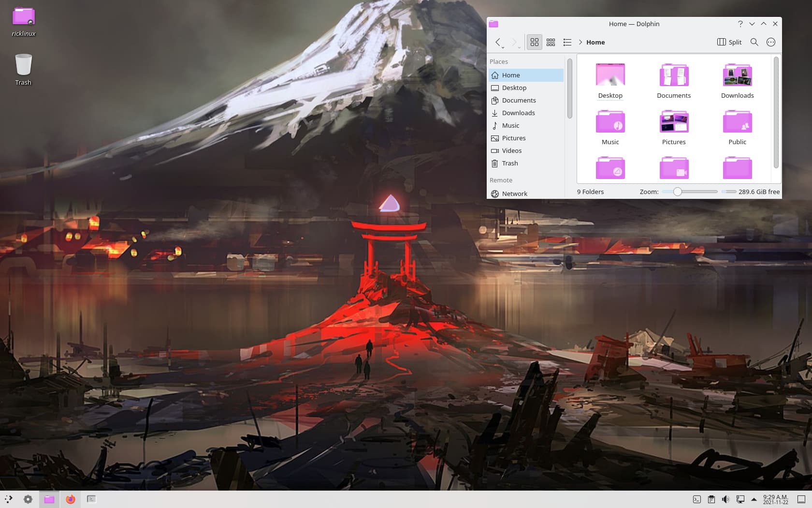
Task: Select Music in the Places panel
Action: (526, 125)
